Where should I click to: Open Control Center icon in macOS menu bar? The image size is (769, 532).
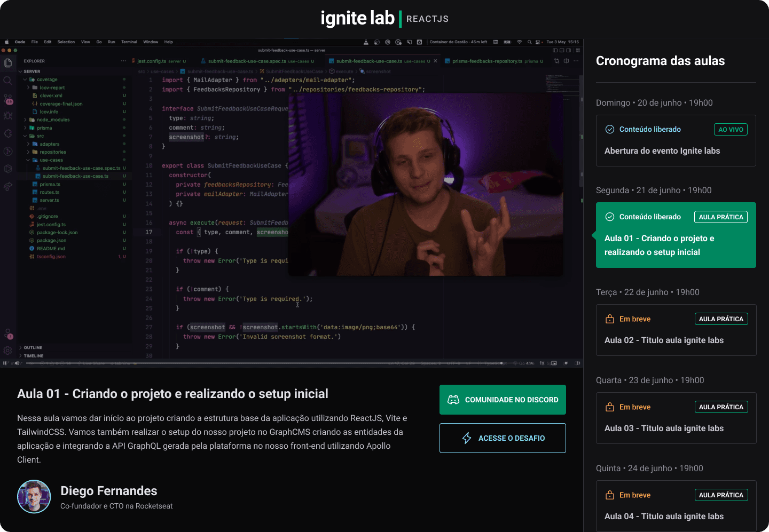point(538,42)
